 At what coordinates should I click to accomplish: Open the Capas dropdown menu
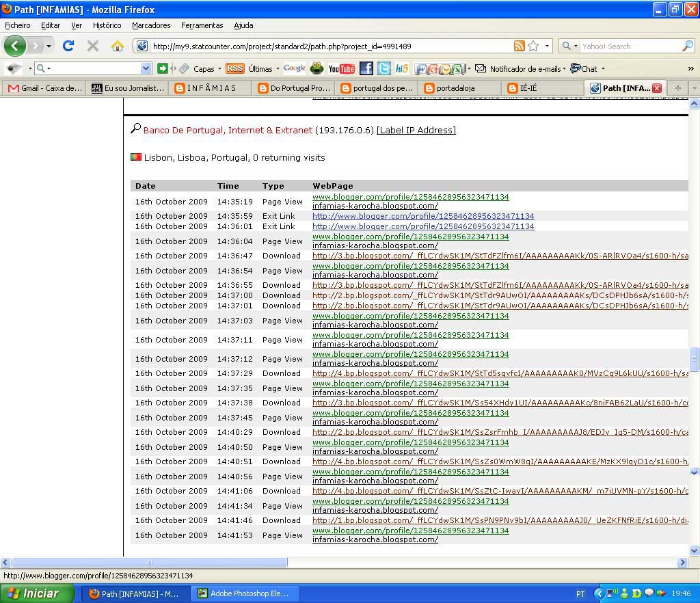[x=207, y=69]
